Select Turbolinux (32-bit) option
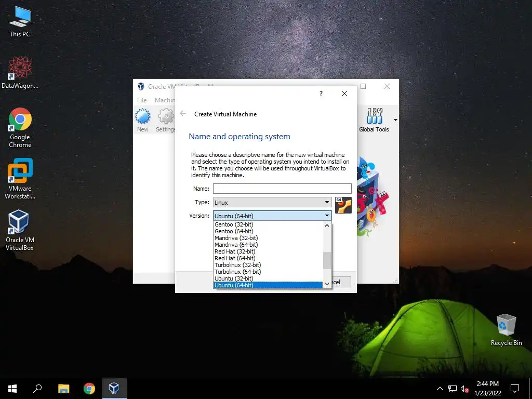532x399 pixels. tap(268, 265)
